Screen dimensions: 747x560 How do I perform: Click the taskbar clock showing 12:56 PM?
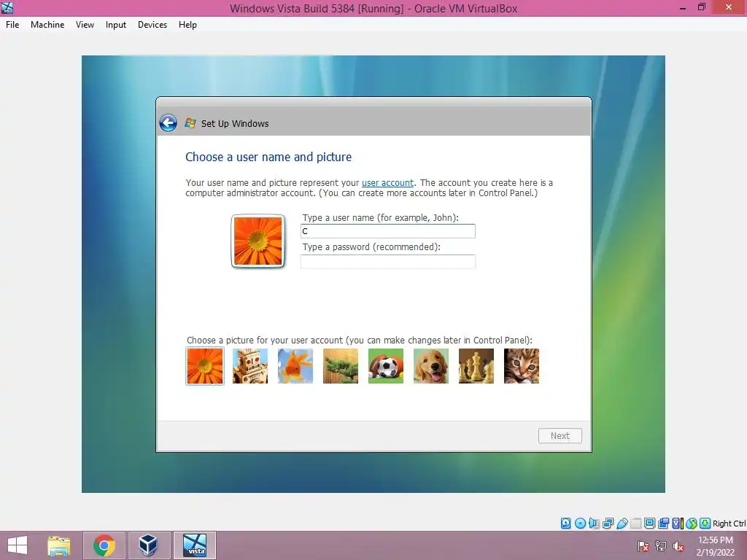tap(716, 545)
